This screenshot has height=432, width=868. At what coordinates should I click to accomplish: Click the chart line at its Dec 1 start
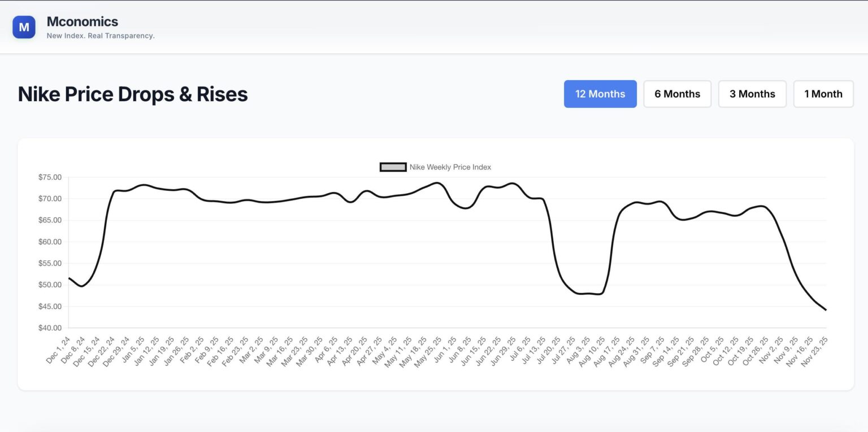[x=68, y=278]
